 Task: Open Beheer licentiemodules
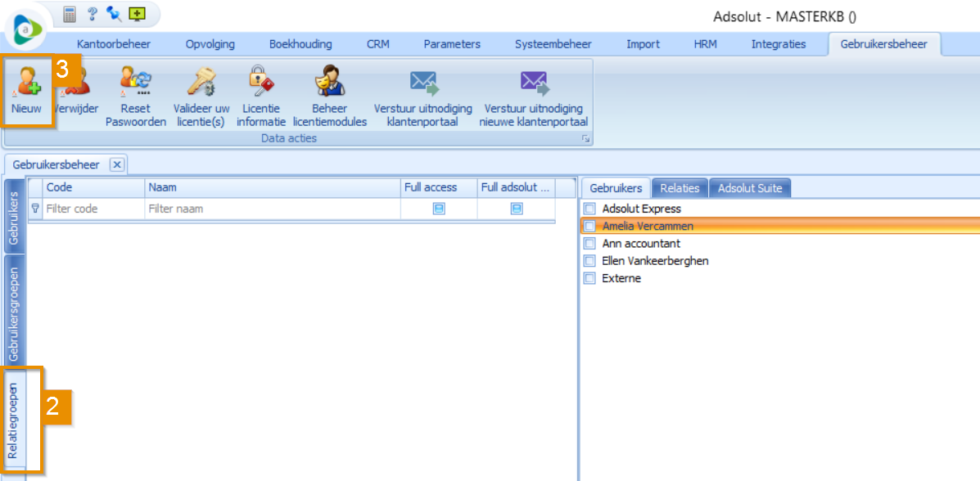[x=329, y=83]
